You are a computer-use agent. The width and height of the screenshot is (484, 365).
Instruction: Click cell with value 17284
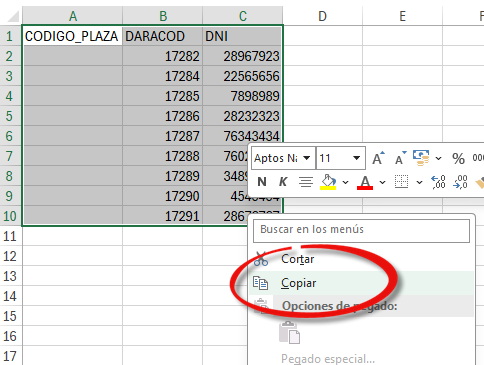163,76
